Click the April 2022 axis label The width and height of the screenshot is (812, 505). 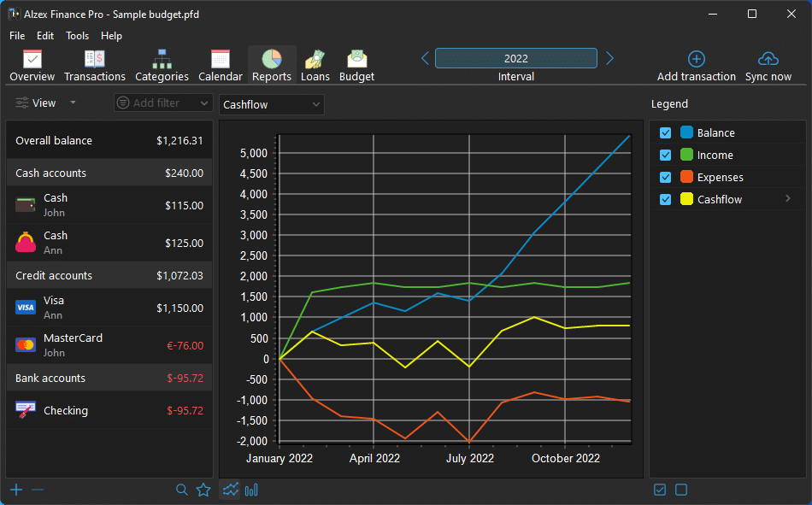[x=374, y=458]
